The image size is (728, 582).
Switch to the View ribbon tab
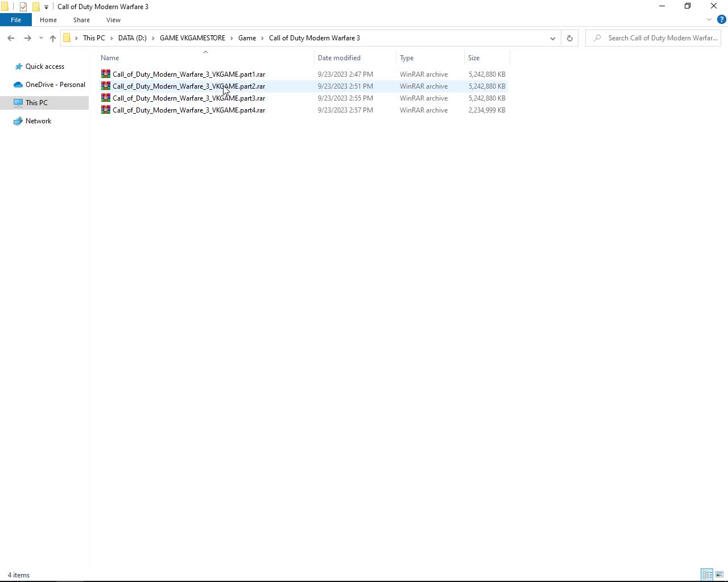click(113, 20)
